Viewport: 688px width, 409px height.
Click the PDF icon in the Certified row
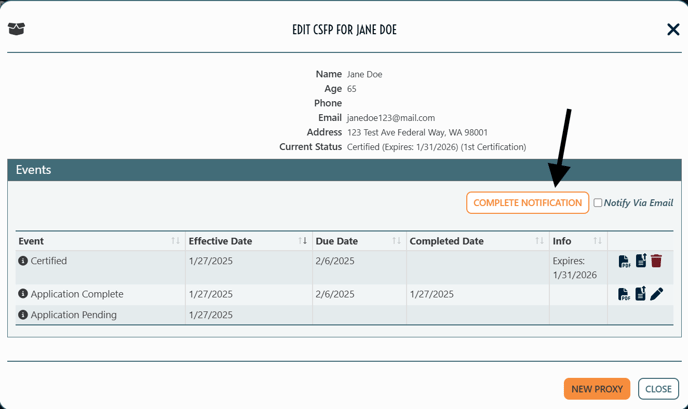click(624, 261)
